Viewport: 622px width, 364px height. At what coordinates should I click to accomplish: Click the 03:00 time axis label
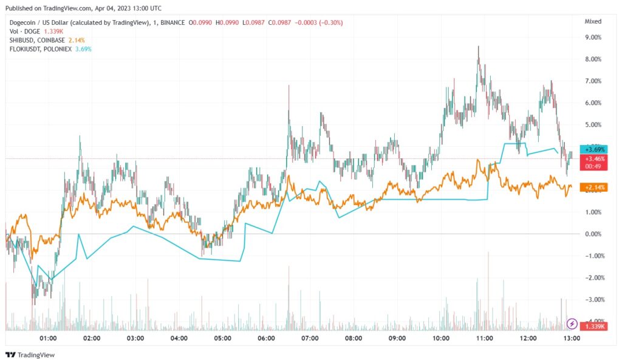(x=135, y=339)
